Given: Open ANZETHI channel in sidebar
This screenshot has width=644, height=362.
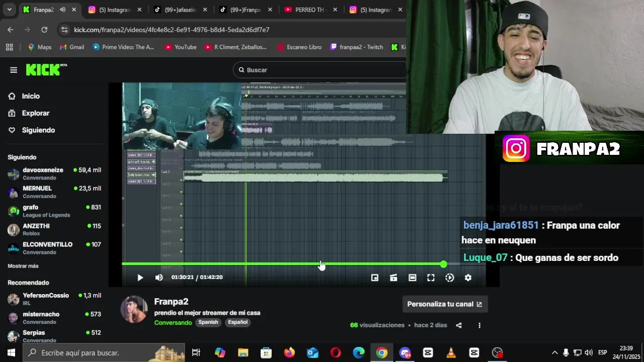Looking at the screenshot, I should pyautogui.click(x=54, y=229).
